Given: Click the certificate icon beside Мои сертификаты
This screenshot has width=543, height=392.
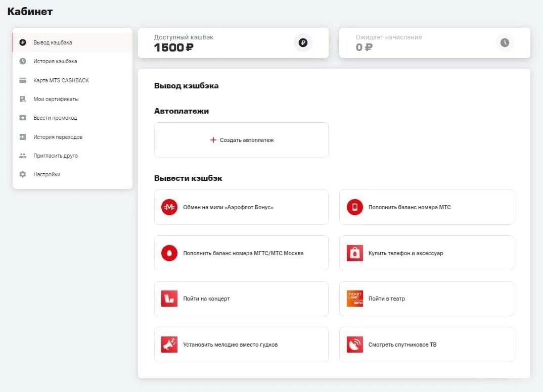Looking at the screenshot, I should point(23,99).
